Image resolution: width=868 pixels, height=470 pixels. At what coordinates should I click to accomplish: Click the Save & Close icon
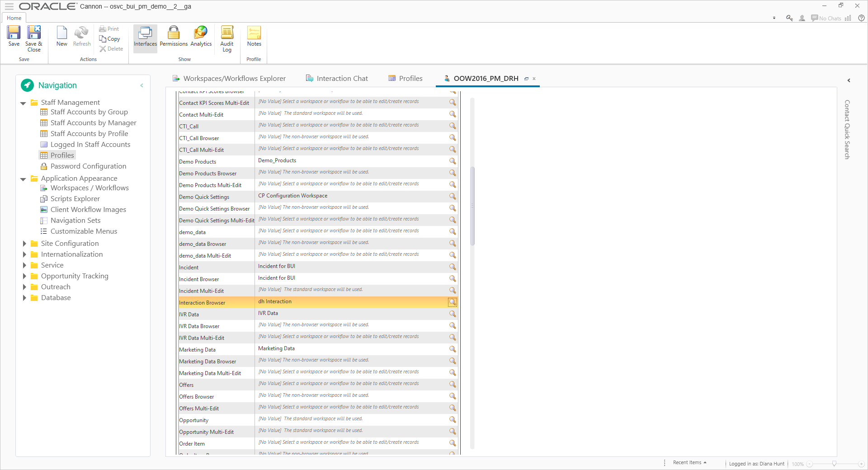[x=34, y=38]
